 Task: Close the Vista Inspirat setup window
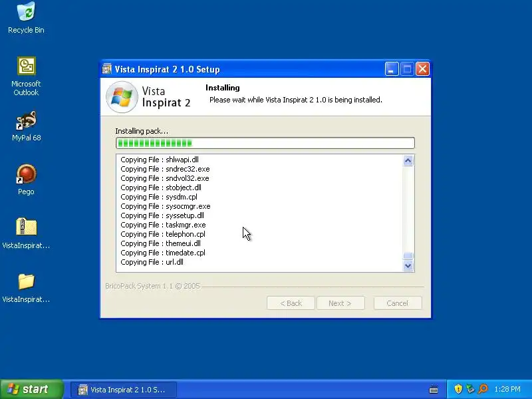422,69
